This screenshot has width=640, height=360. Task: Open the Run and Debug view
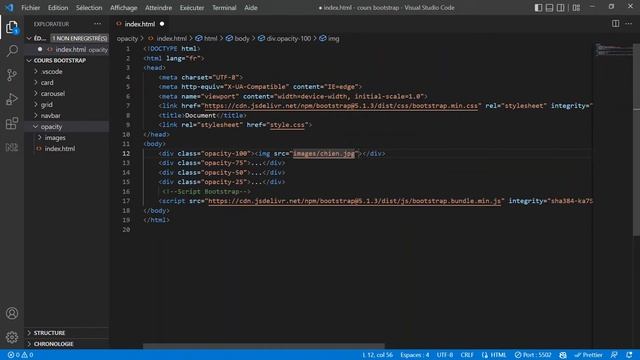coord(12,99)
